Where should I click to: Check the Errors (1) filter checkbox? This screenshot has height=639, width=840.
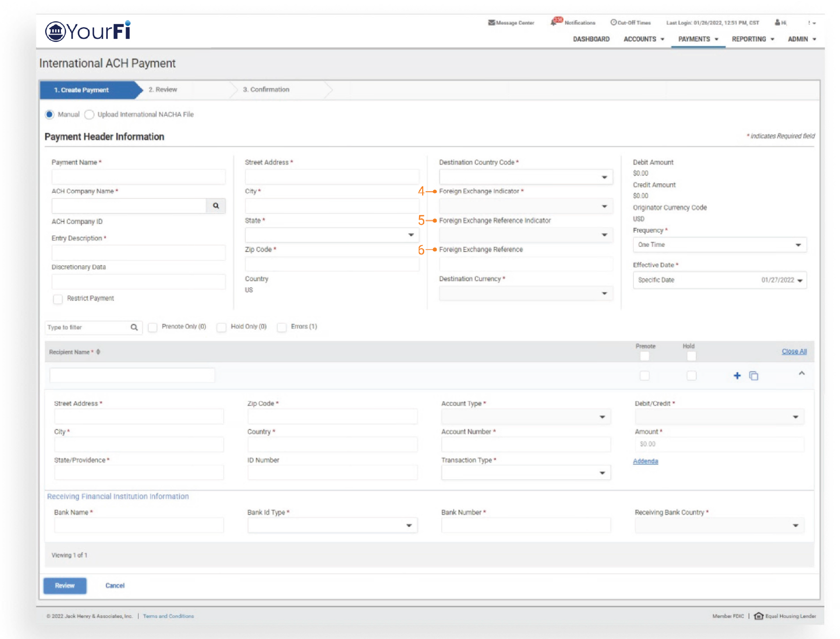[x=282, y=327]
